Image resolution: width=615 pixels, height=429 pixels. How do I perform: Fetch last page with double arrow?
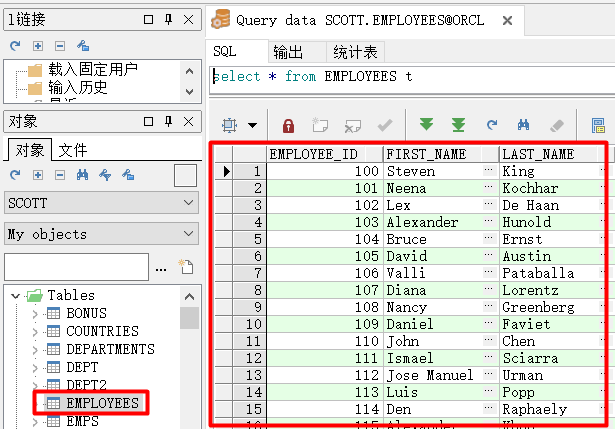(x=458, y=125)
